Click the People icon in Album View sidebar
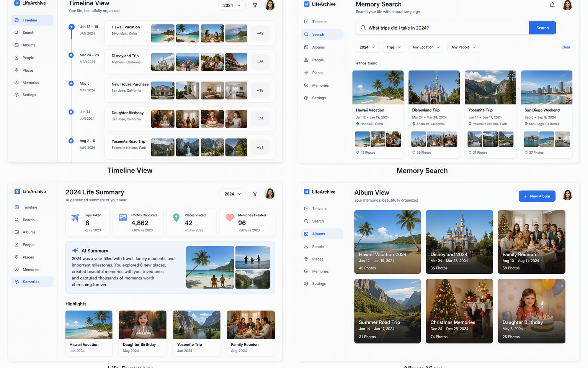The width and height of the screenshot is (588, 368). (x=306, y=246)
